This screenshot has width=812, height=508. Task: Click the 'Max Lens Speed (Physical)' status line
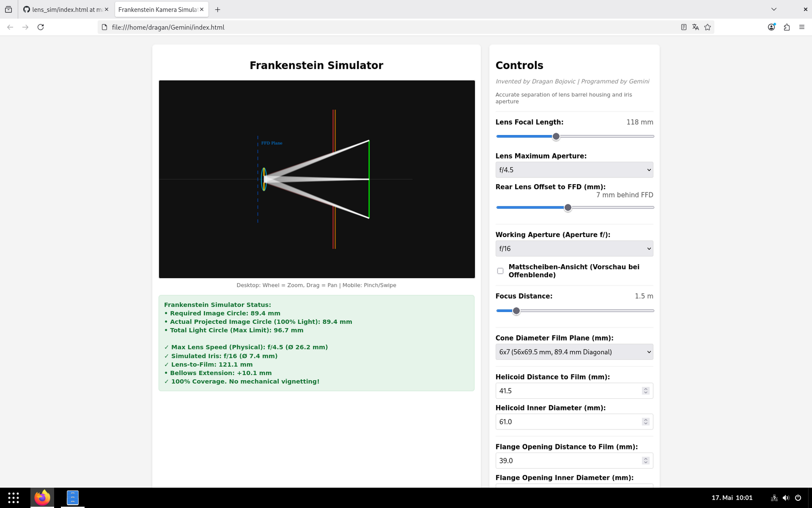[246, 347]
